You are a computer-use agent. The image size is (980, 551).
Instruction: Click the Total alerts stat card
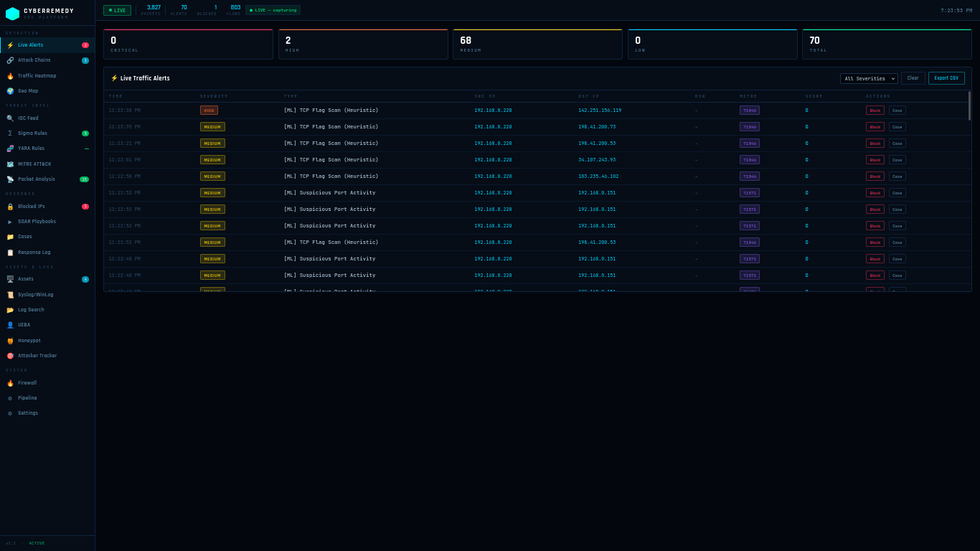[x=887, y=44]
